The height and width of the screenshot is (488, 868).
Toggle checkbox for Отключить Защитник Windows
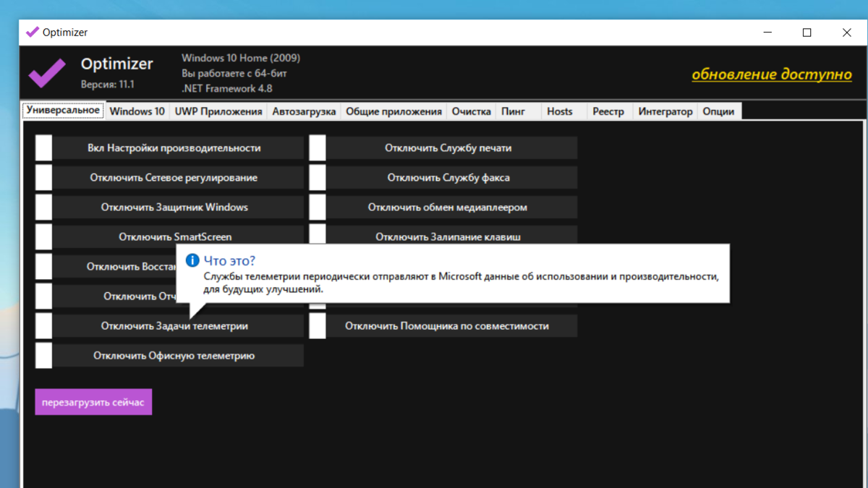click(x=43, y=207)
